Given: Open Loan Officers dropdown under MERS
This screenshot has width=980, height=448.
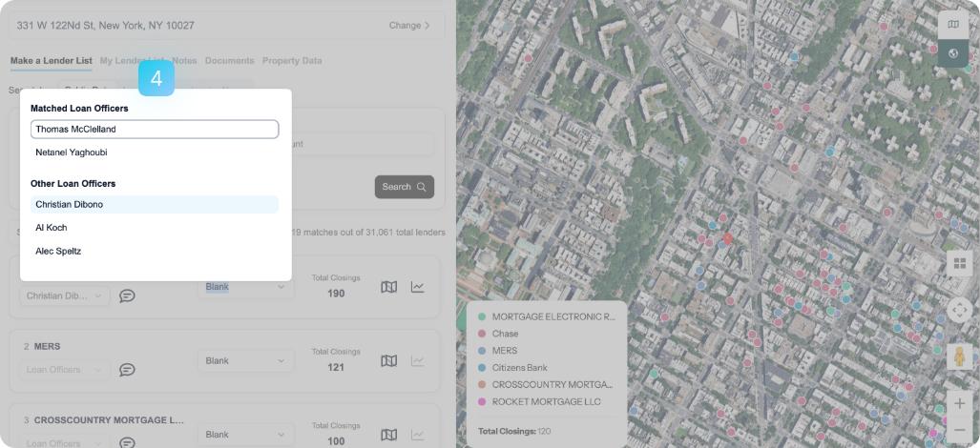Looking at the screenshot, I should click(x=64, y=370).
